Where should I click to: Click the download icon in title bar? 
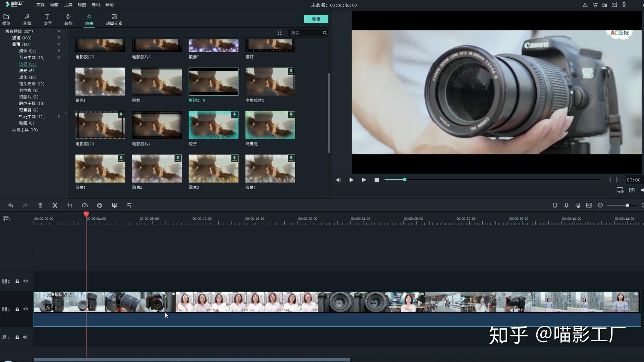pyautogui.click(x=624, y=5)
